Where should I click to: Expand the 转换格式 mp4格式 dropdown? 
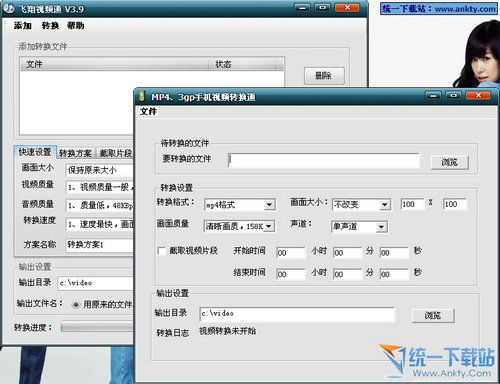point(269,205)
